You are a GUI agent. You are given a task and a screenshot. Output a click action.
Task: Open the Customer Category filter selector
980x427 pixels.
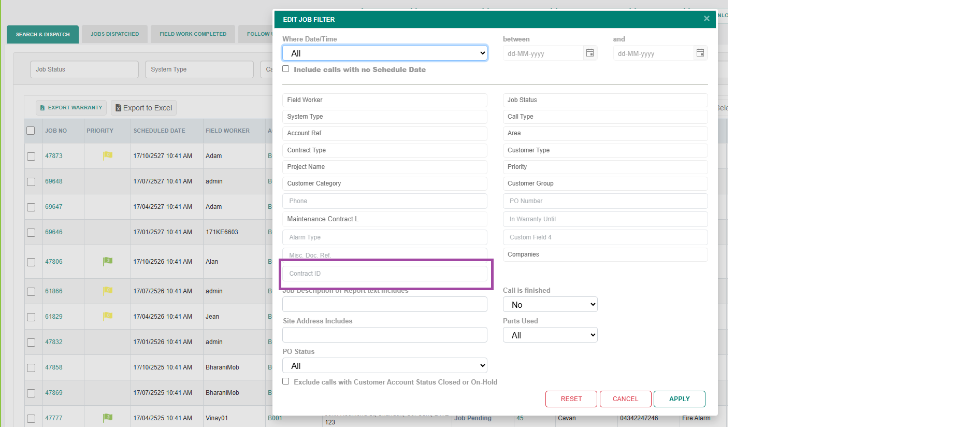tap(385, 183)
